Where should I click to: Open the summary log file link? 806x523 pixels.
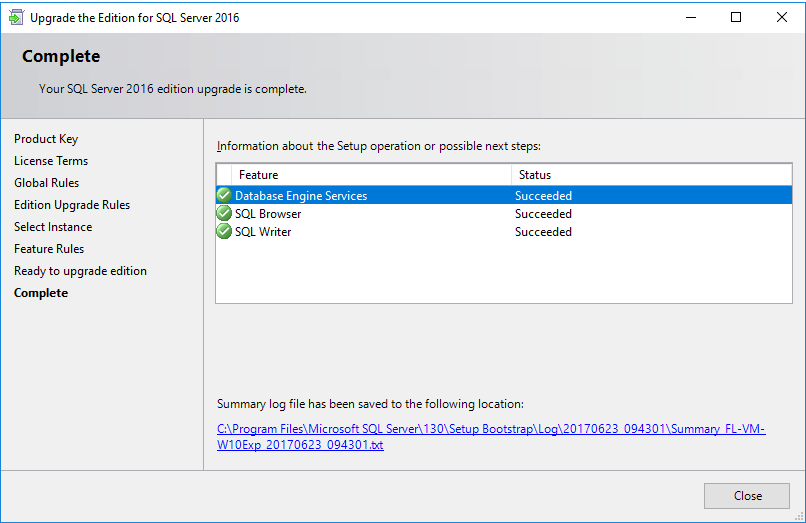pos(491,437)
